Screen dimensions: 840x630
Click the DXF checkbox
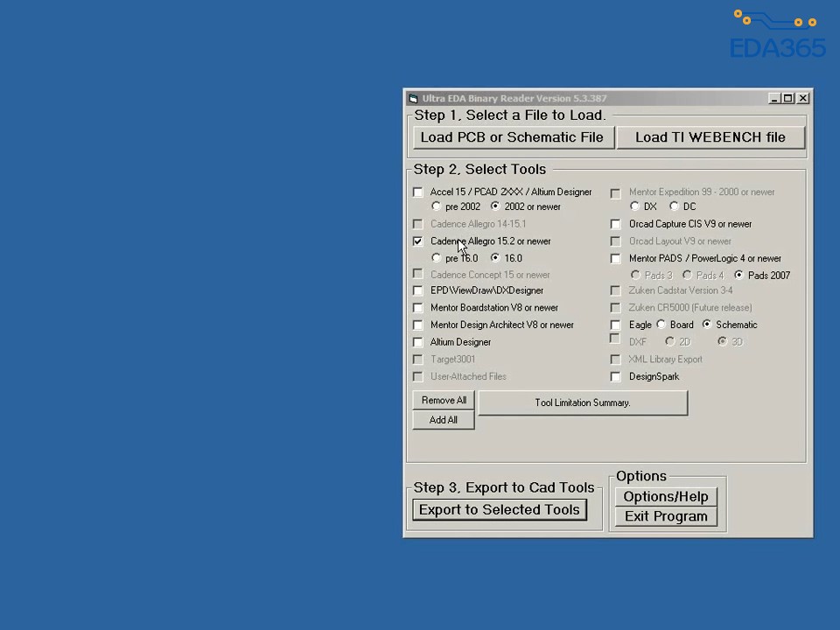point(615,339)
